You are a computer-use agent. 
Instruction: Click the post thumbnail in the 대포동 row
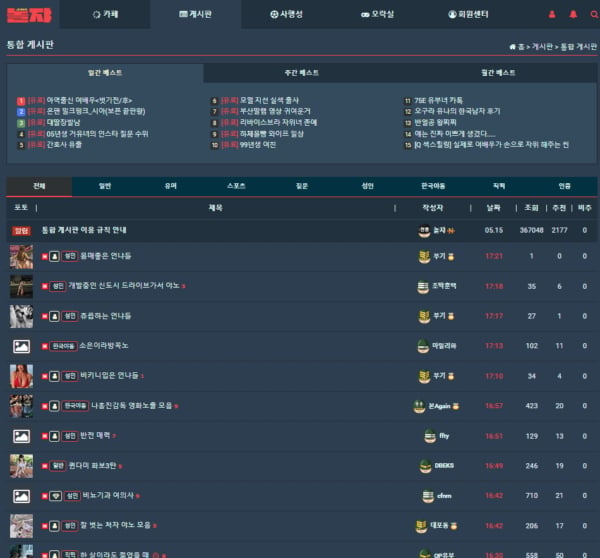[x=21, y=526]
